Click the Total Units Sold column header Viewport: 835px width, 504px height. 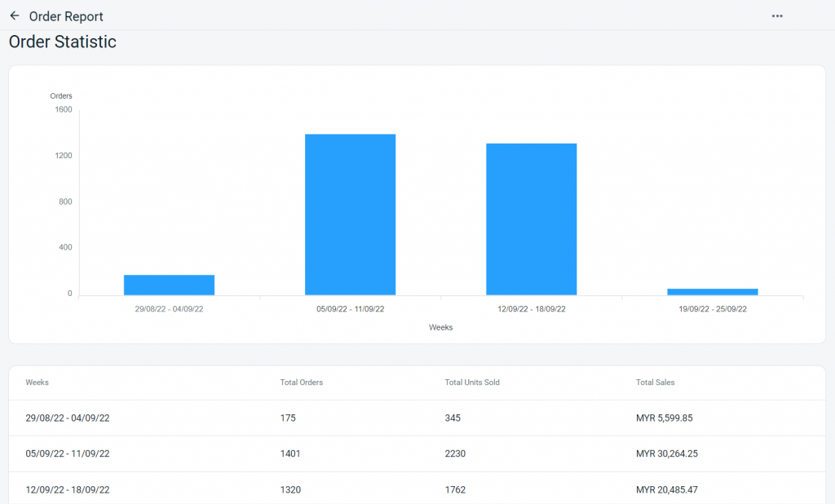point(472,382)
